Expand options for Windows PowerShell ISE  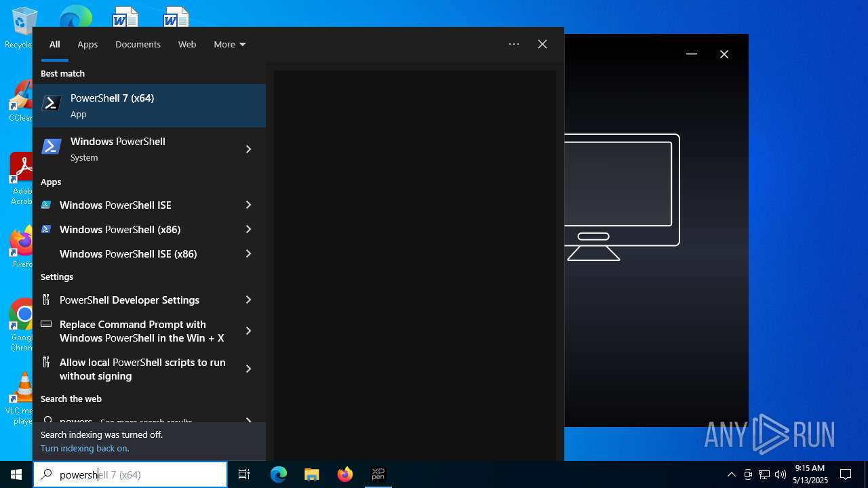[248, 205]
